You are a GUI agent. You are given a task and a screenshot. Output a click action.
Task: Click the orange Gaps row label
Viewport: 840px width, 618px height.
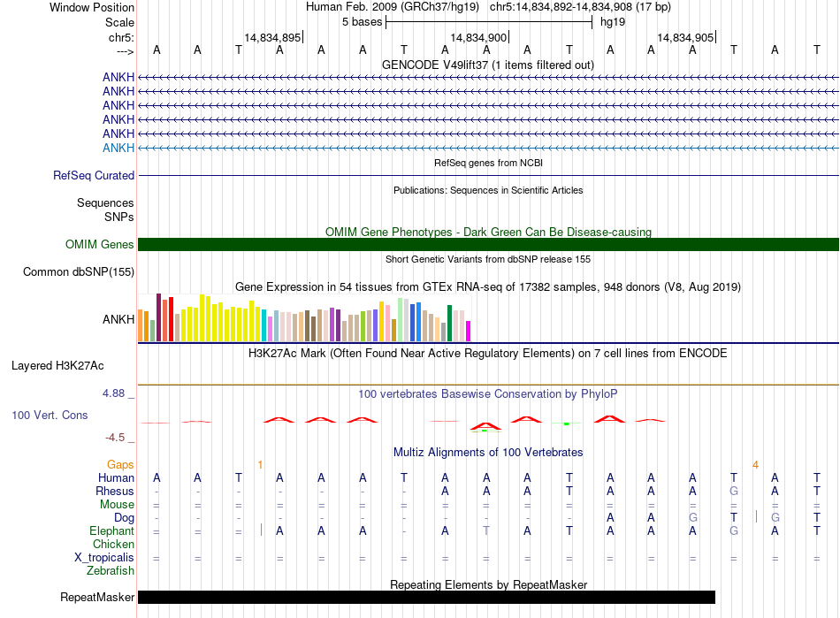(x=120, y=464)
